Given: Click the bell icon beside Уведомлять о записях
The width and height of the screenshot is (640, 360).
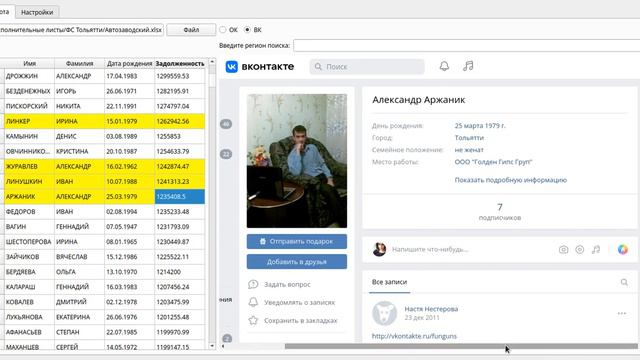Looking at the screenshot, I should (253, 302).
